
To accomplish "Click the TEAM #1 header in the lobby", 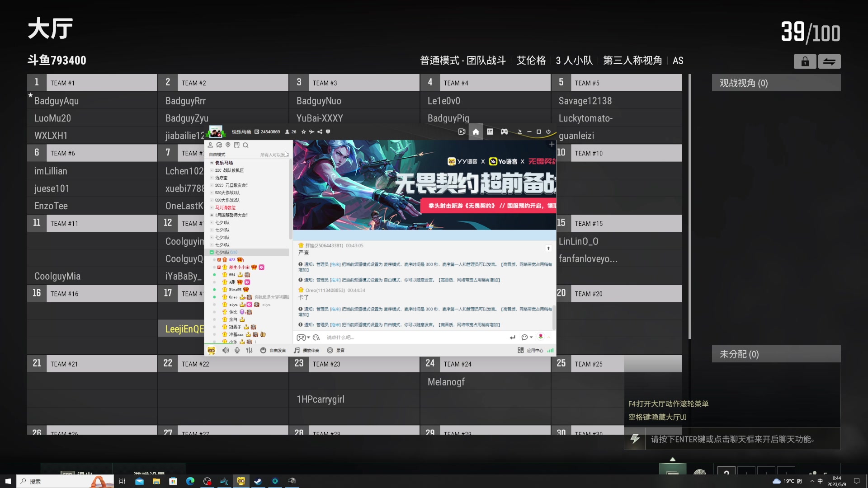I will [92, 83].
